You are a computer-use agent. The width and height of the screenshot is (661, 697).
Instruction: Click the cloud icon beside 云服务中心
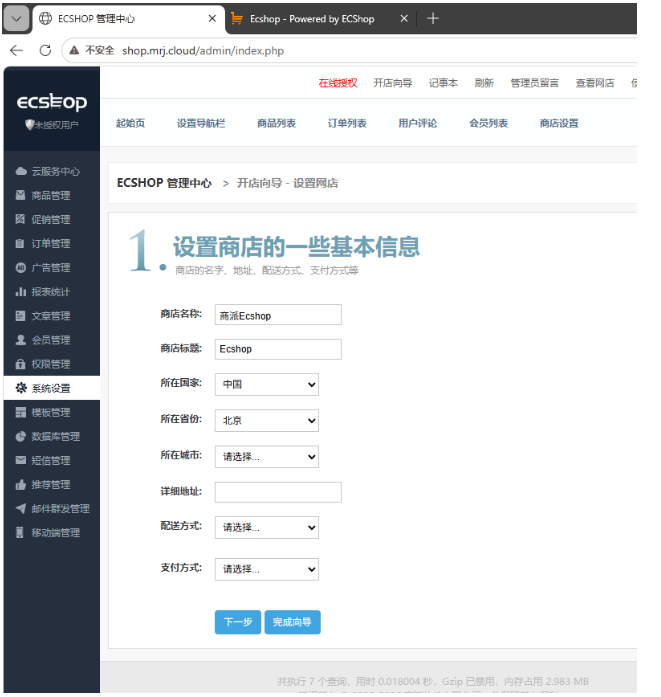pyautogui.click(x=21, y=171)
